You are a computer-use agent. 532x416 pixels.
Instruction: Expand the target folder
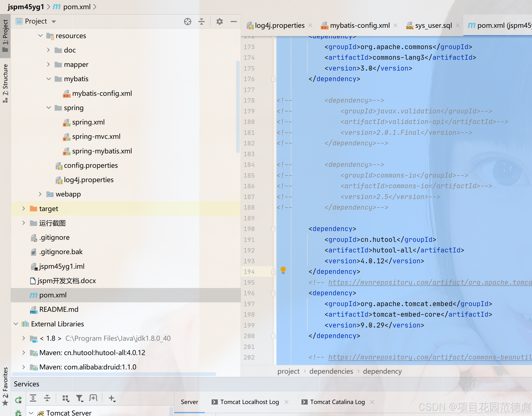pos(24,208)
